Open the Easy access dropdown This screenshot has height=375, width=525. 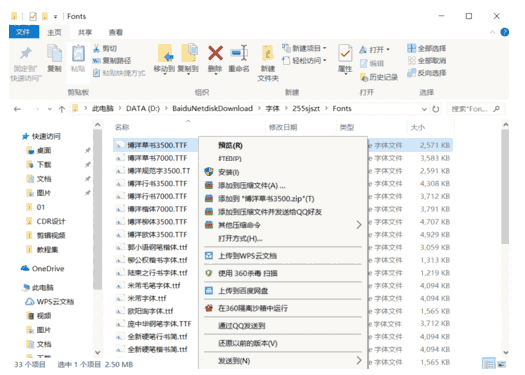(x=304, y=61)
